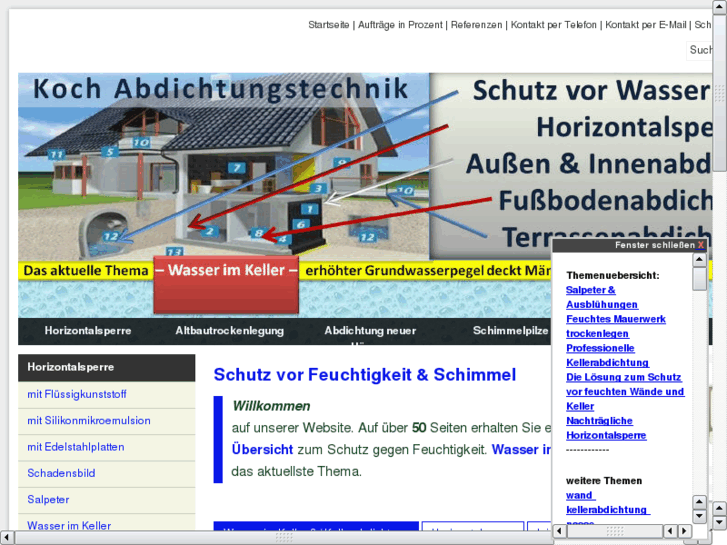Click the page's horizontal scrollbar thumb

coord(285,538)
